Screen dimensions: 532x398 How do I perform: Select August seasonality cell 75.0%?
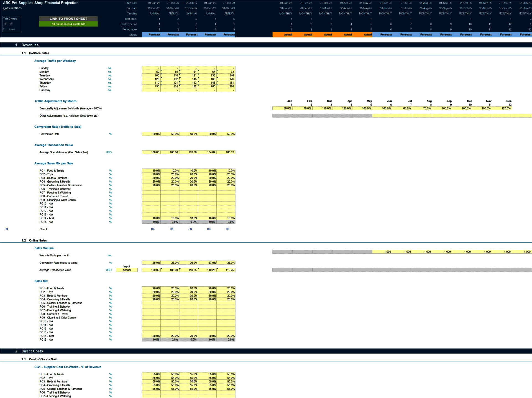click(422, 108)
